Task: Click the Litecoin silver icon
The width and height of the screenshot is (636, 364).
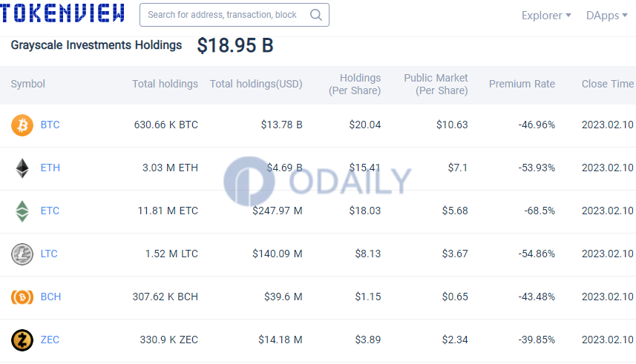Action: pyautogui.click(x=22, y=254)
